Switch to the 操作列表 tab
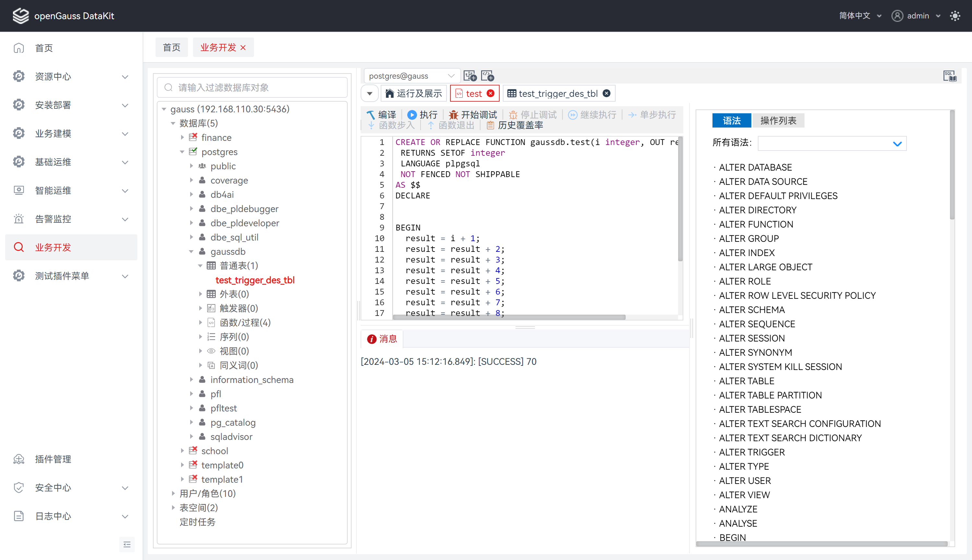The width and height of the screenshot is (972, 560). click(778, 120)
